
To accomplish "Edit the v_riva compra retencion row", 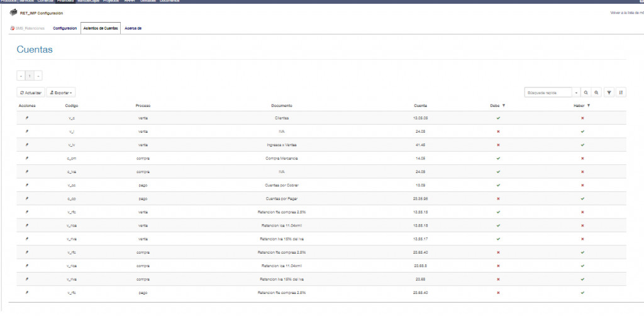I will 27,279.
